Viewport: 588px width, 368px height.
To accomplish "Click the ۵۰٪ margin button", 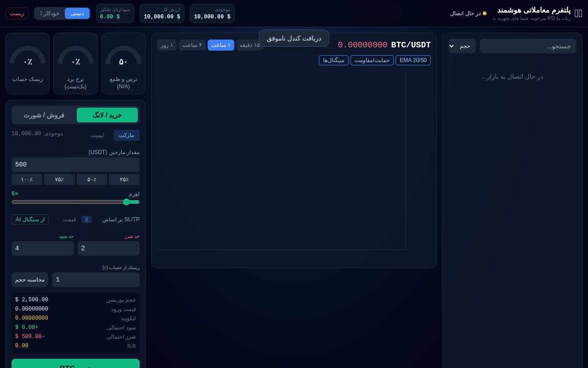I will (92, 179).
